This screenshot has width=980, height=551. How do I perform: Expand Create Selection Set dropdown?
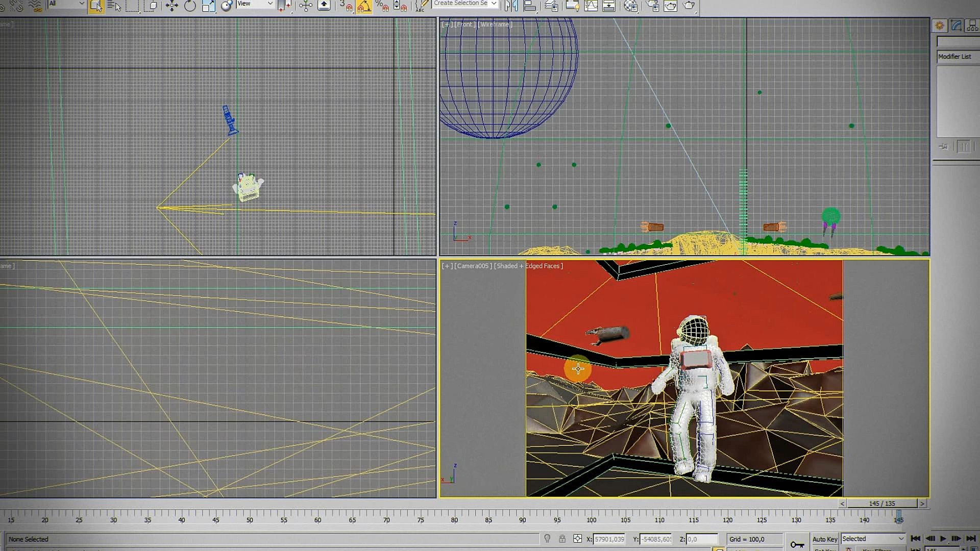point(493,4)
